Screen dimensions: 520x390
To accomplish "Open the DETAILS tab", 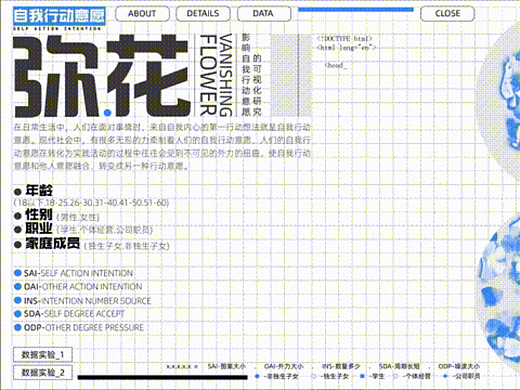I will point(203,14).
